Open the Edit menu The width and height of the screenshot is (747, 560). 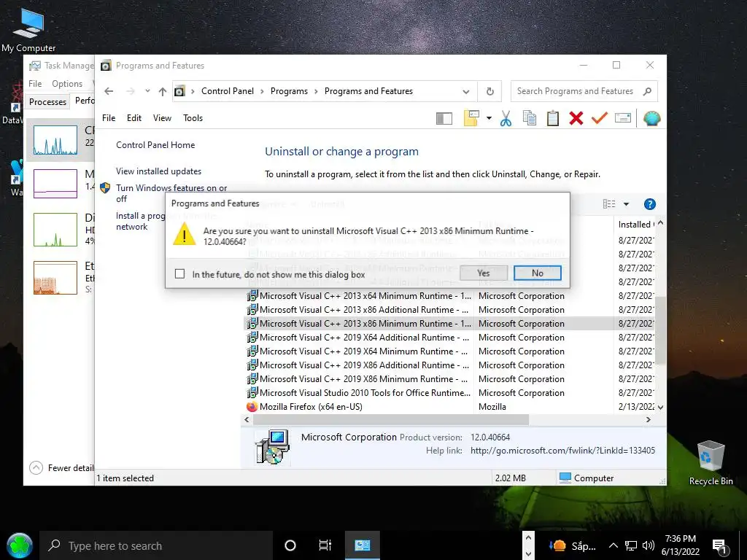134,118
